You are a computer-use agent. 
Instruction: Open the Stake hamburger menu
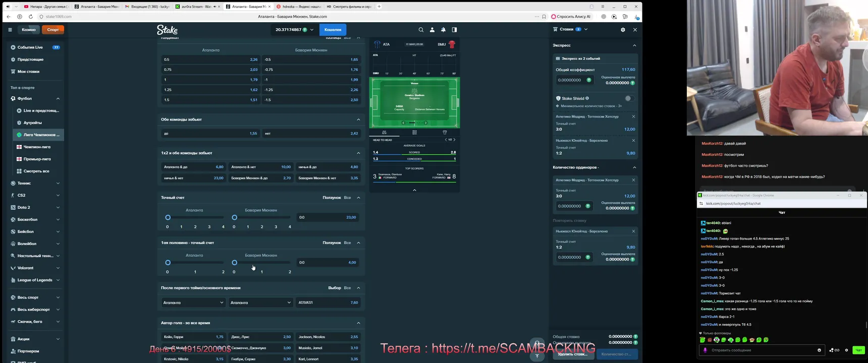click(x=10, y=30)
